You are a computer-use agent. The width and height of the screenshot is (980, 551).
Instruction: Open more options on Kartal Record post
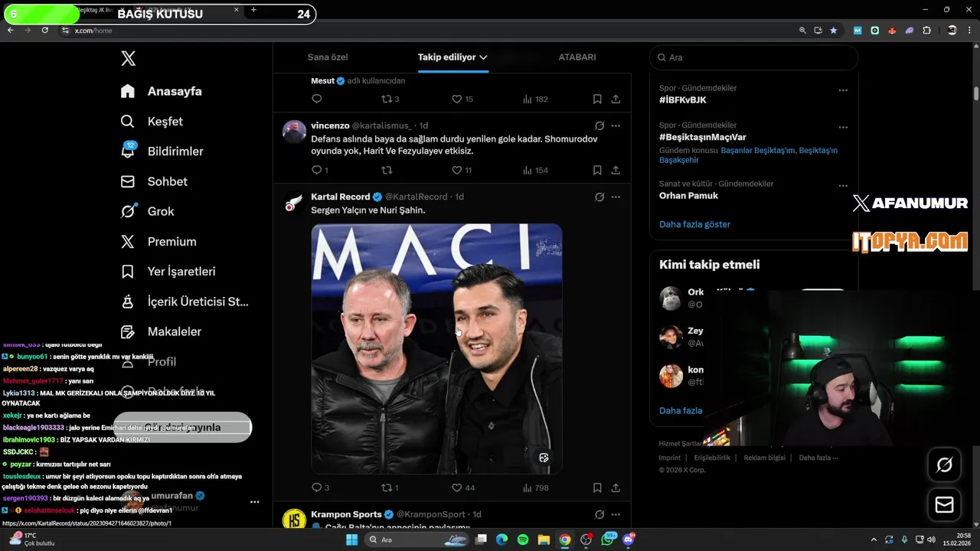616,197
